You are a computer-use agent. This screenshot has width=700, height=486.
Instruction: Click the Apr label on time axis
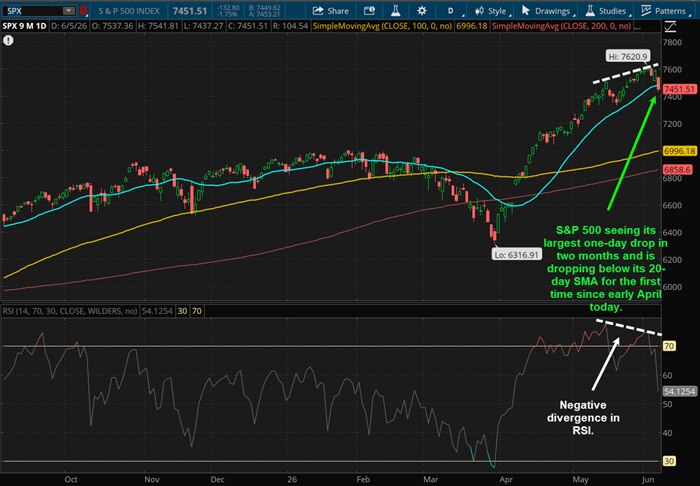click(x=506, y=479)
